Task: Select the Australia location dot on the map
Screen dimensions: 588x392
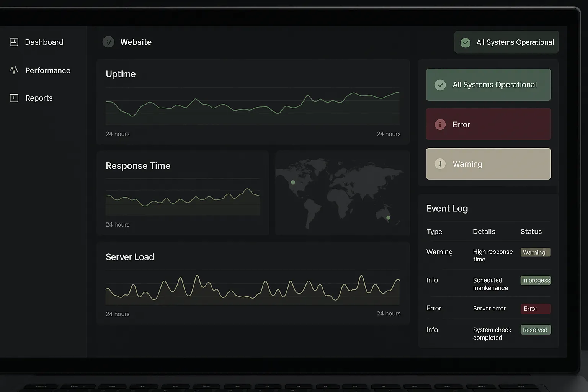Action: (388, 218)
